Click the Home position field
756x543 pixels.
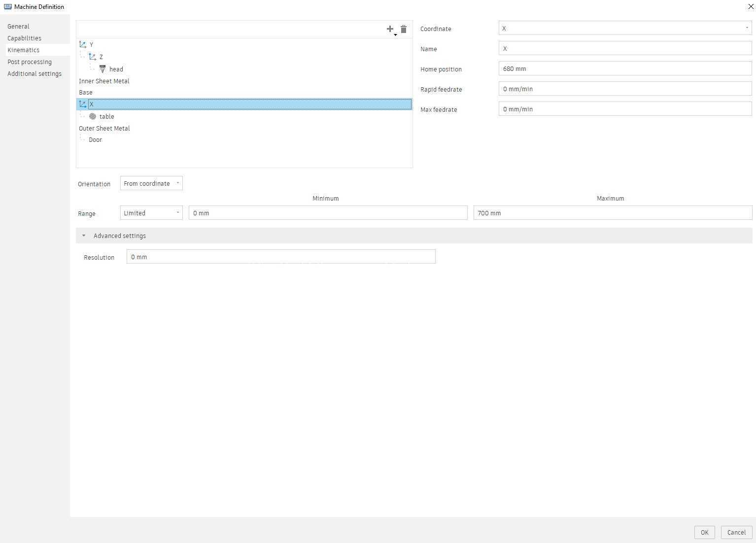tap(625, 68)
